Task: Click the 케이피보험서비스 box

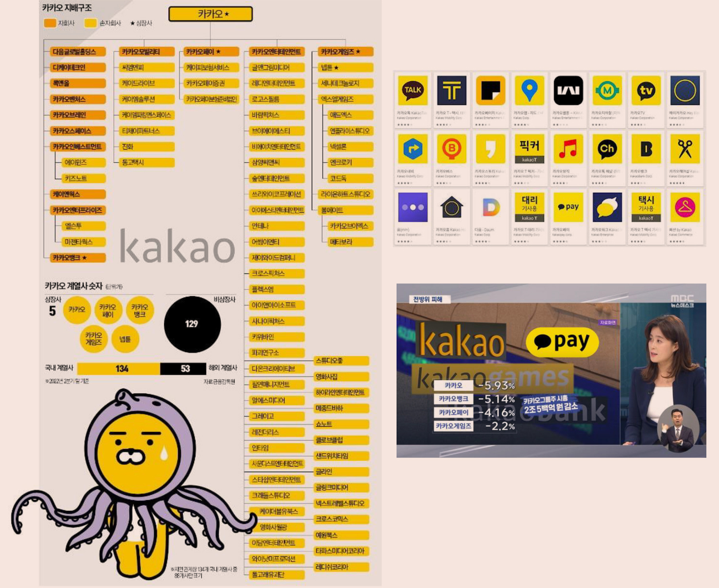Action: 211,67
